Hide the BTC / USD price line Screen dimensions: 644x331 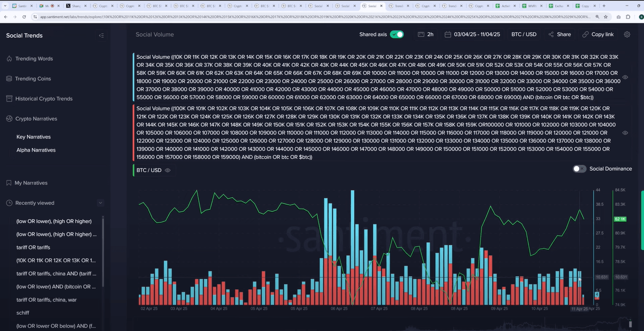pyautogui.click(x=168, y=170)
